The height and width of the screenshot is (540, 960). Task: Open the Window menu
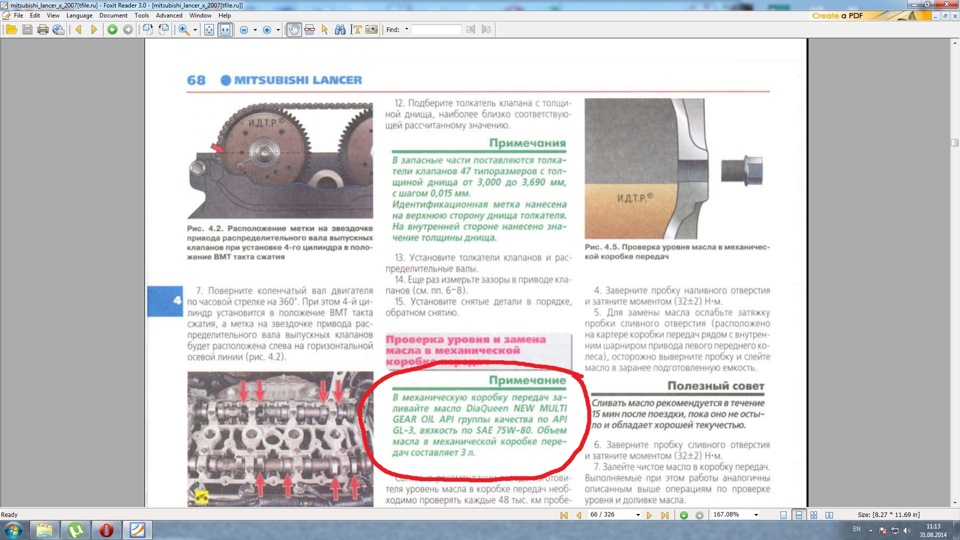(x=200, y=15)
